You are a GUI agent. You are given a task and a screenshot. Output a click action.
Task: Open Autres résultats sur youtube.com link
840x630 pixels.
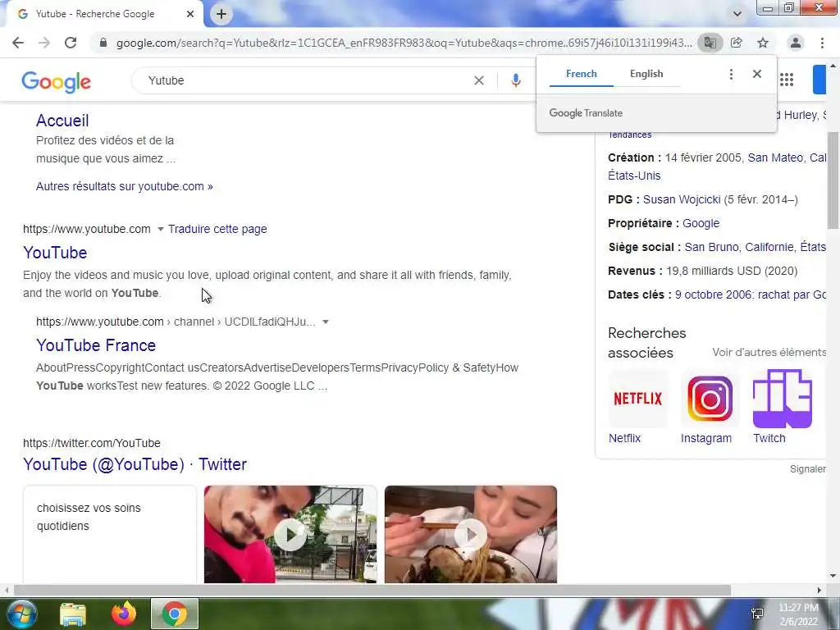coord(125,186)
